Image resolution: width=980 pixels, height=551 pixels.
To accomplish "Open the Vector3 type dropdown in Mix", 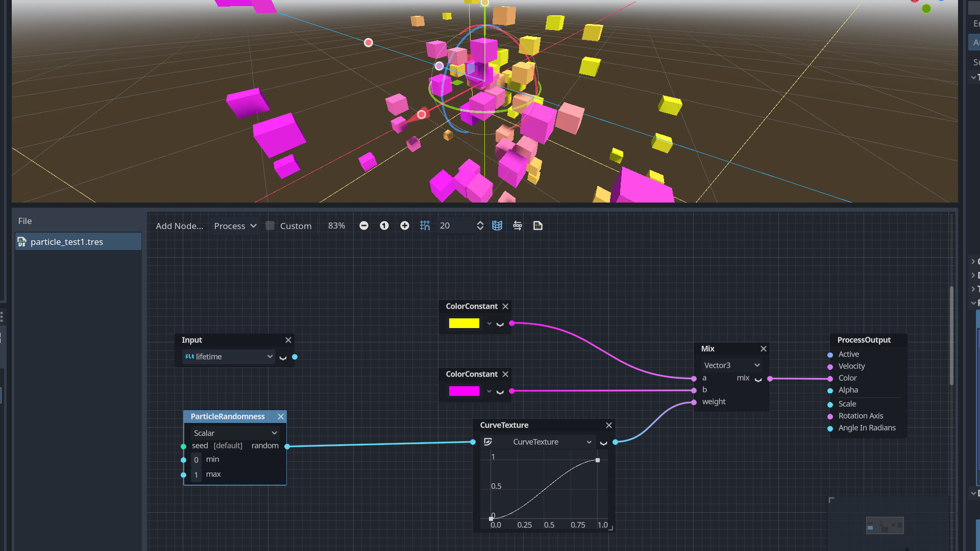I will pos(732,365).
